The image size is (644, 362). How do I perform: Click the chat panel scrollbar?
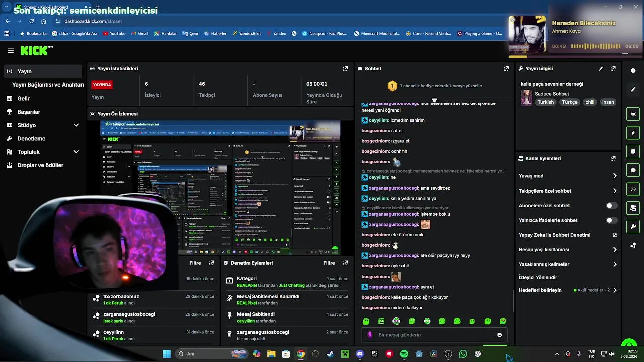coord(513,301)
